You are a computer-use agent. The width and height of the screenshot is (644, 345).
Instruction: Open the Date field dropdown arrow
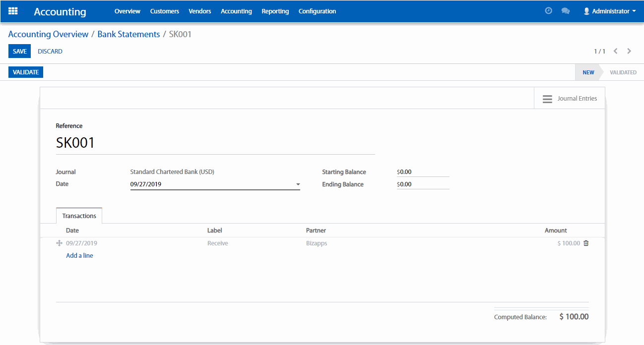tap(298, 184)
